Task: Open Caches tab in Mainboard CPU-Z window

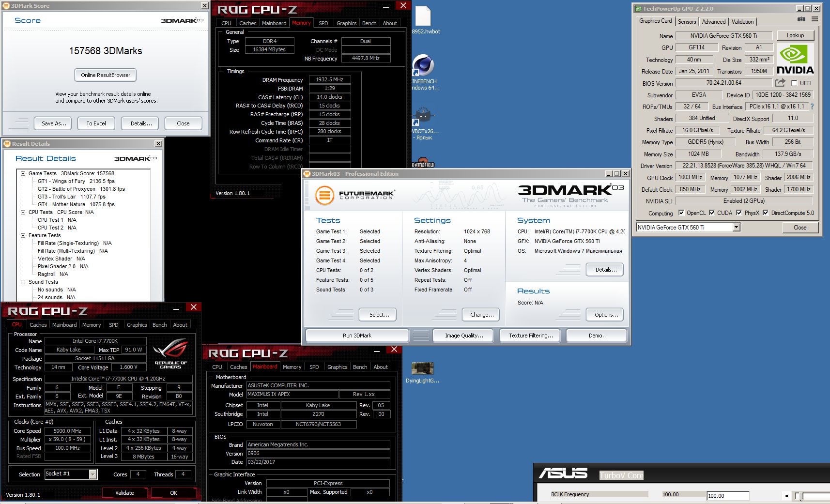Action: click(238, 367)
